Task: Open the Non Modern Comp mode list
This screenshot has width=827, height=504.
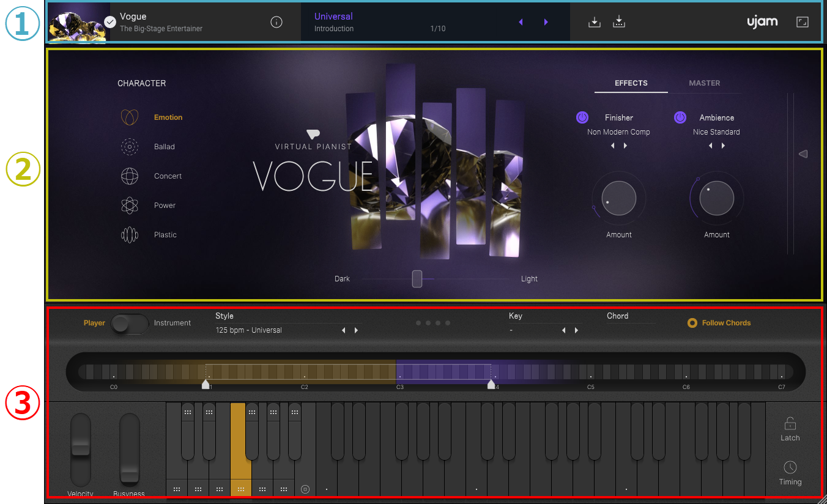Action: point(618,132)
